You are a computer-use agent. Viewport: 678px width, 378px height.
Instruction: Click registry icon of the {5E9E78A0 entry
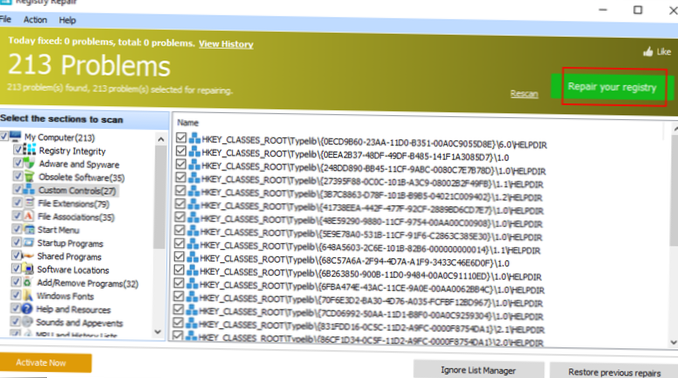[193, 231]
